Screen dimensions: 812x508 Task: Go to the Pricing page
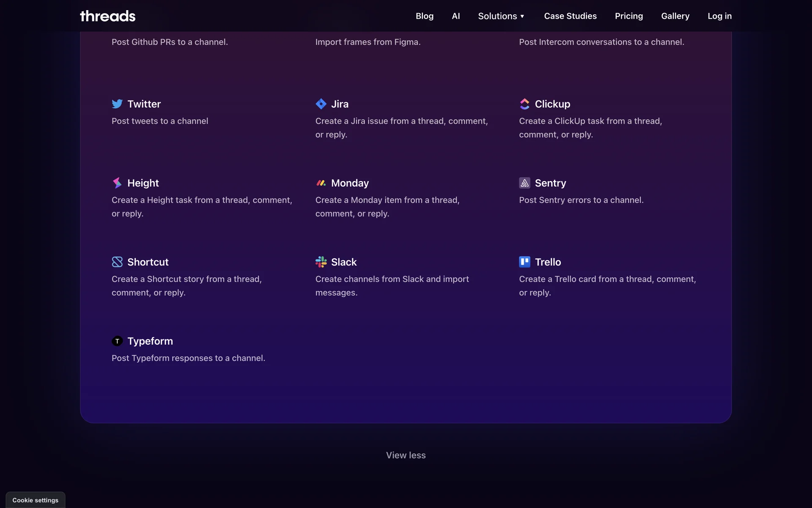(x=628, y=16)
